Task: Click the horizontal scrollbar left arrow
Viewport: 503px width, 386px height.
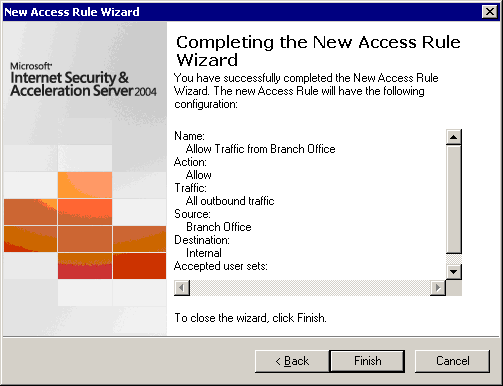Action: click(x=182, y=288)
